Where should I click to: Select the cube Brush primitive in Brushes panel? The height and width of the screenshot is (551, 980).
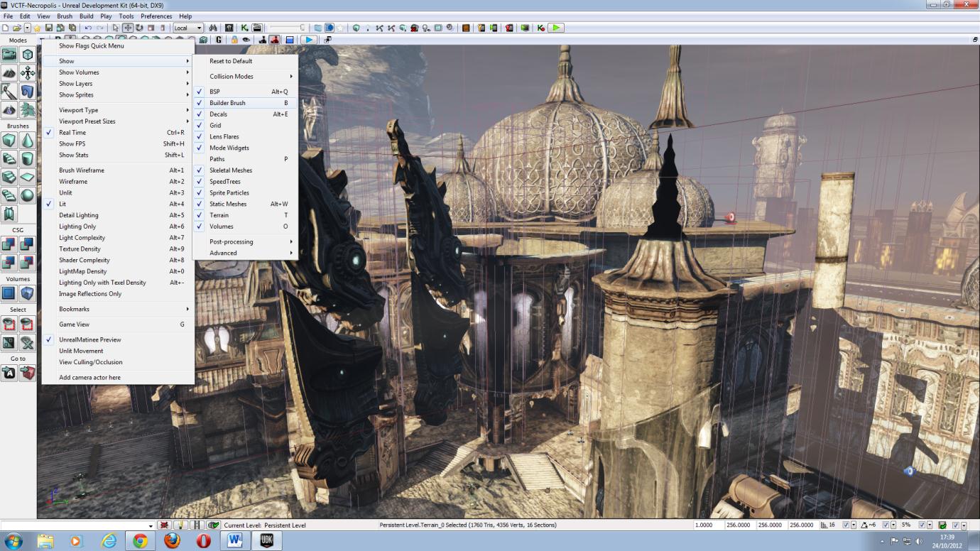11,140
